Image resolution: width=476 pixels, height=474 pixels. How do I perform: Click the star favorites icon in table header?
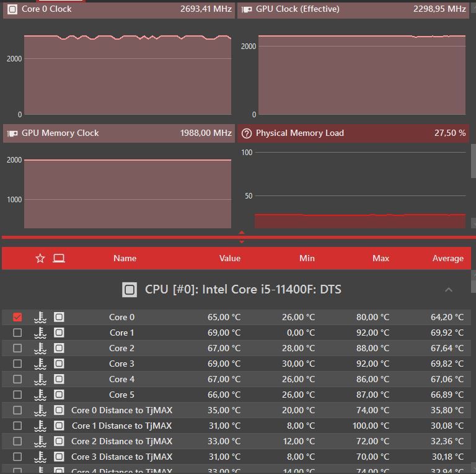click(x=40, y=258)
